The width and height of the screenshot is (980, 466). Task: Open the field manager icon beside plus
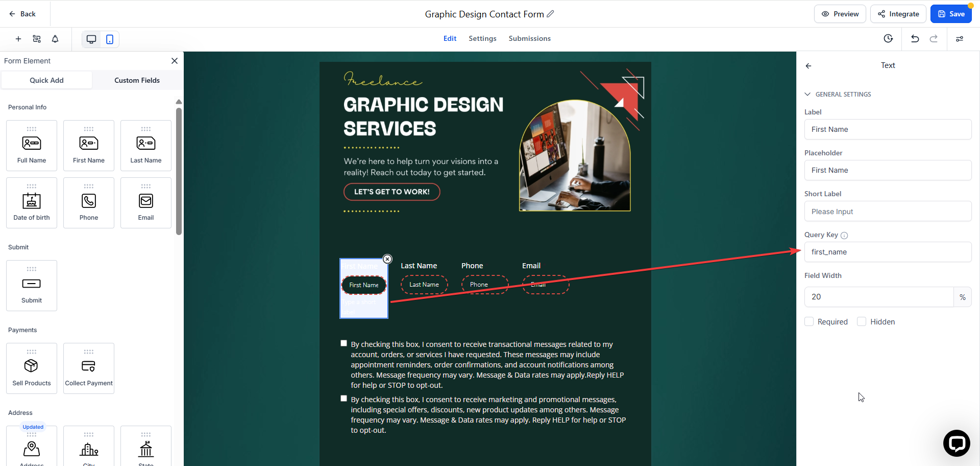coord(37,39)
